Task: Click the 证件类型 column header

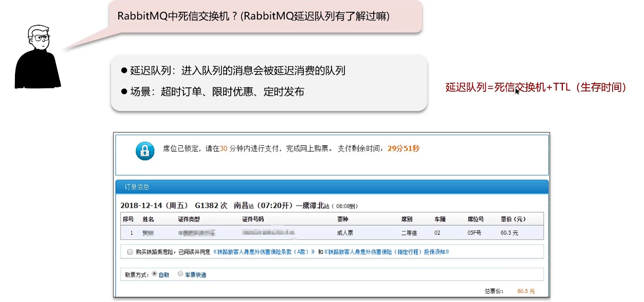Action: (189, 219)
